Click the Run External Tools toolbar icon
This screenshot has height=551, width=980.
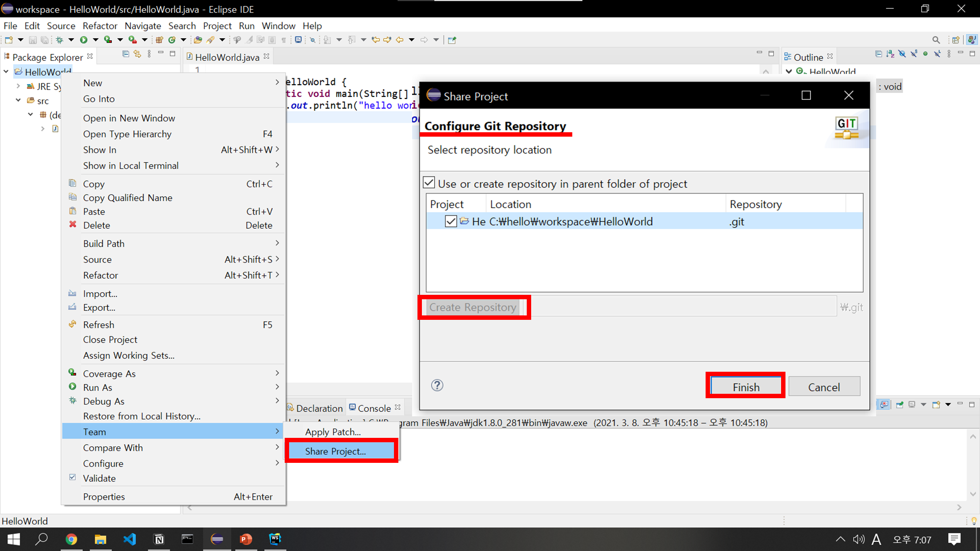(132, 40)
